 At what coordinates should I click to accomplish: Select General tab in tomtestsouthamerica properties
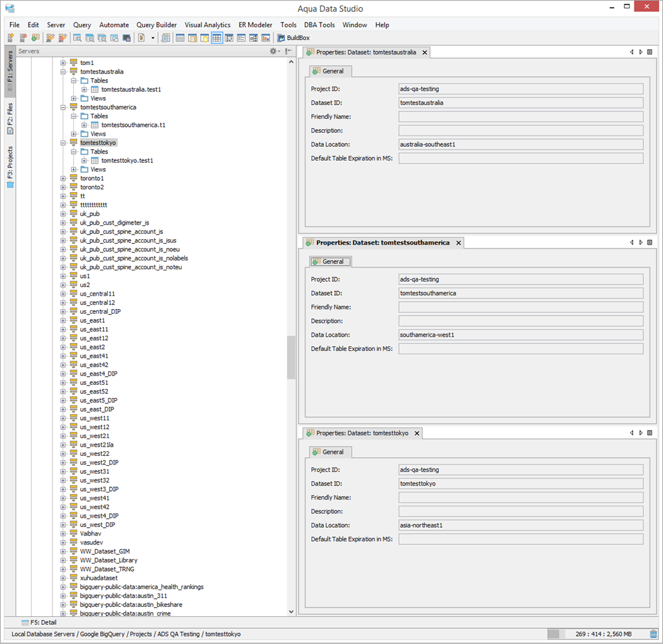[330, 262]
